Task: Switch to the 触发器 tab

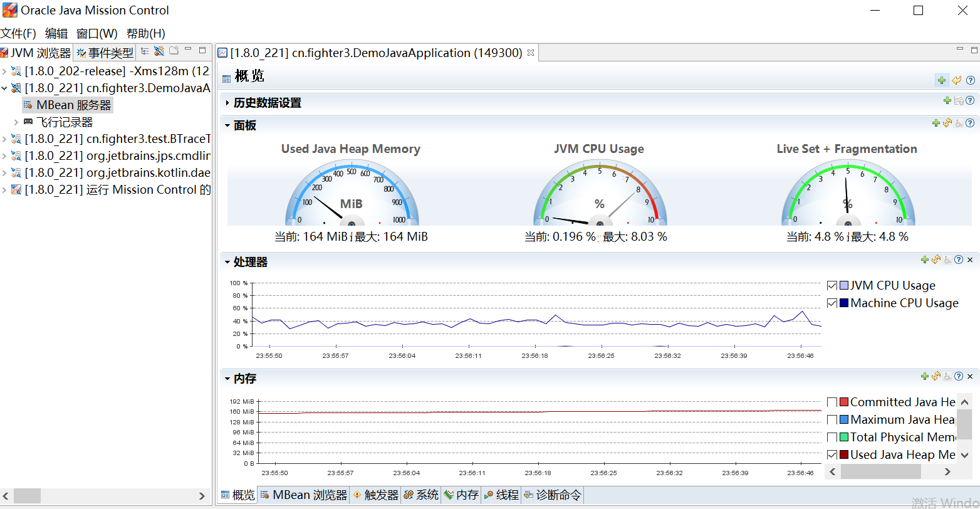Action: click(x=376, y=495)
